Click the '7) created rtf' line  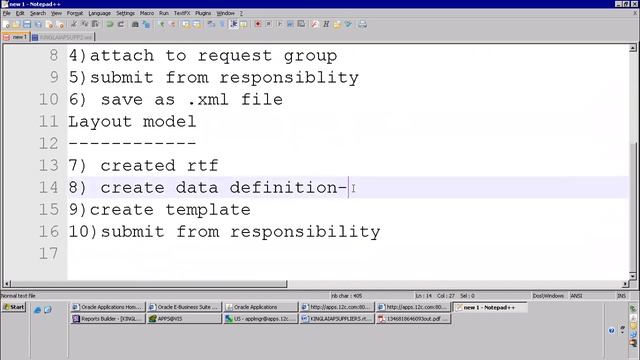tap(143, 166)
